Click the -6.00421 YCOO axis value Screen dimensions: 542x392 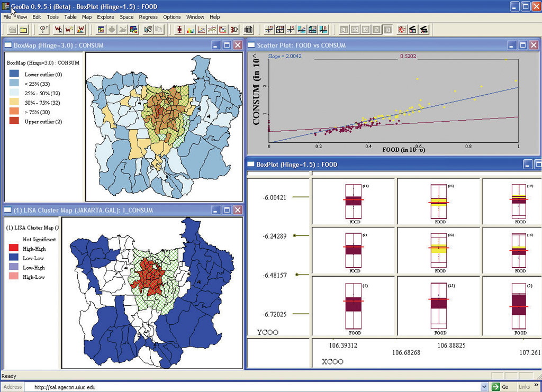(275, 197)
